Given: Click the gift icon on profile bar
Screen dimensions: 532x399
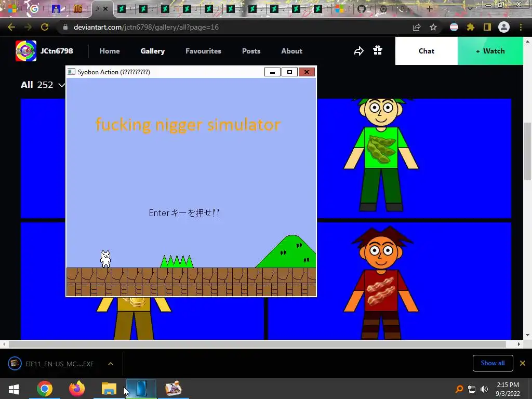Looking at the screenshot, I should click(x=378, y=50).
